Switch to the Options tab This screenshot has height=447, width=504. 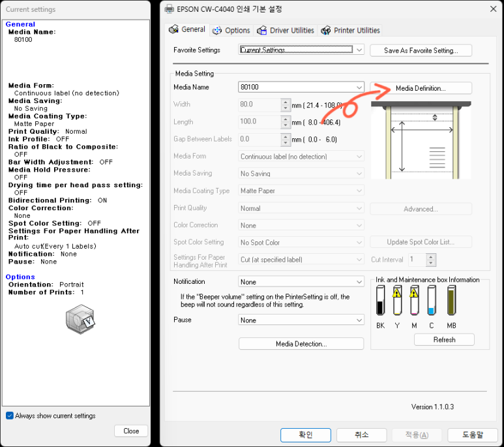pyautogui.click(x=231, y=31)
